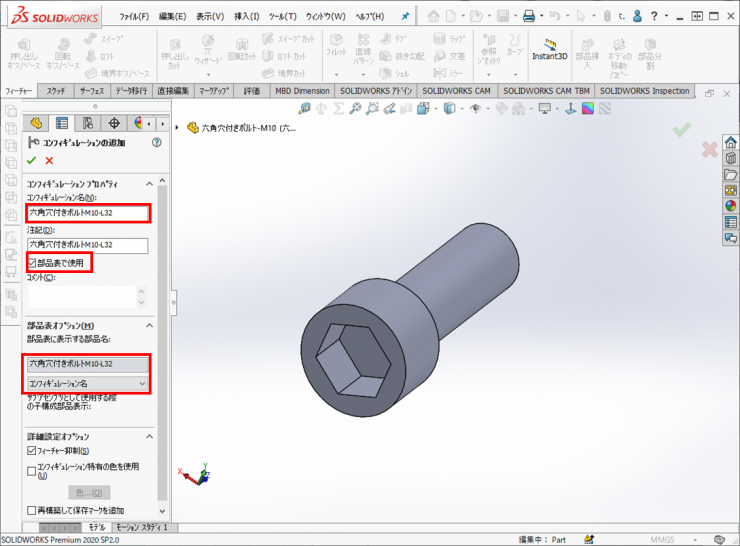The image size is (740, 546).
Task: Open the appearances color wheel in the right task pane
Action: 731,206
